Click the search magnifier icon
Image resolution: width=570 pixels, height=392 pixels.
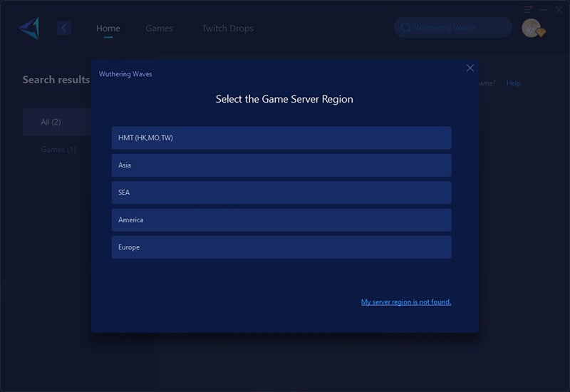pyautogui.click(x=405, y=28)
